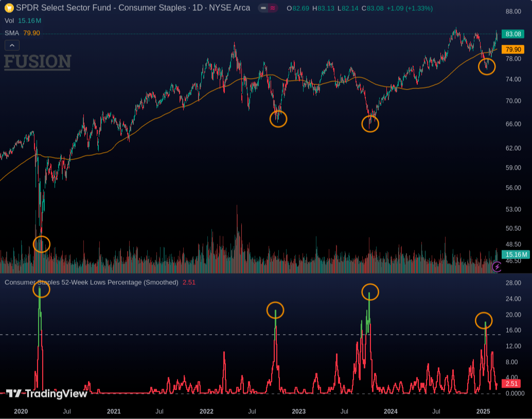
Task: Click the 16.00 indicator scale value
Action: point(513,330)
